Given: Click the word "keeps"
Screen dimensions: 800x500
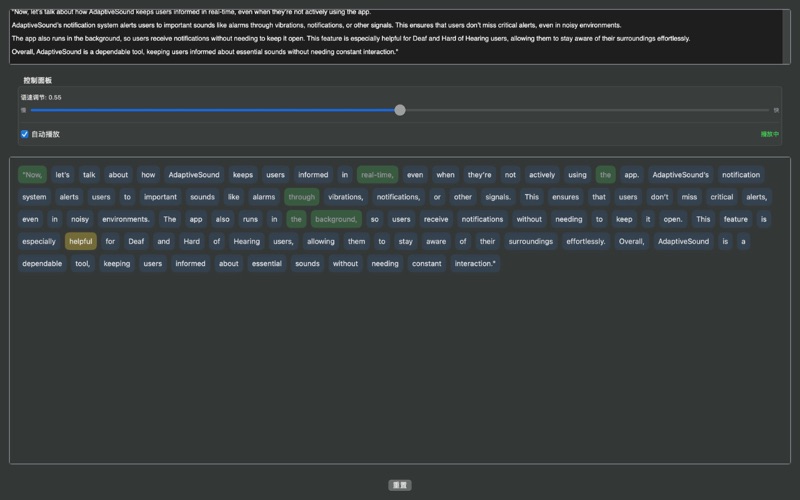Looking at the screenshot, I should pyautogui.click(x=243, y=174).
